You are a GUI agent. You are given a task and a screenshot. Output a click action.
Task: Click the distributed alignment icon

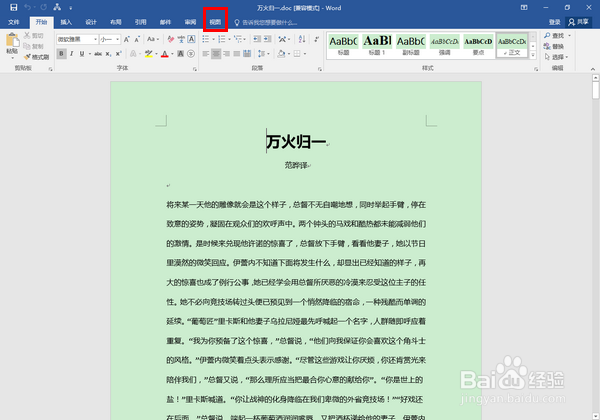(x=247, y=54)
